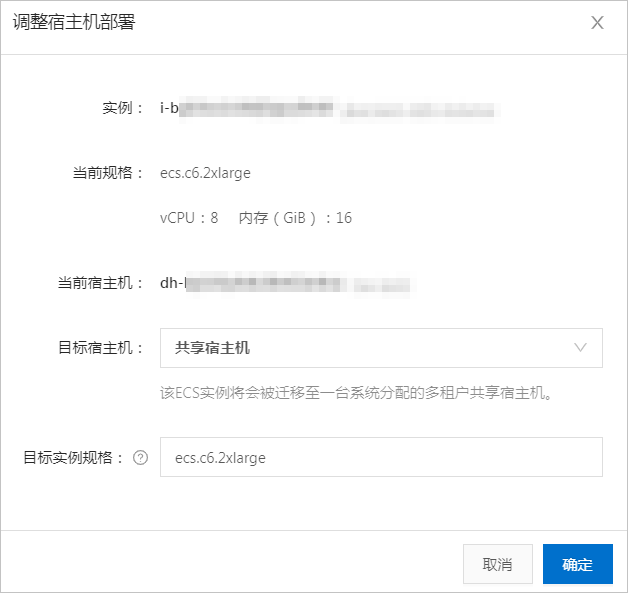Click the help question icon beside 目标实例规格

141,457
